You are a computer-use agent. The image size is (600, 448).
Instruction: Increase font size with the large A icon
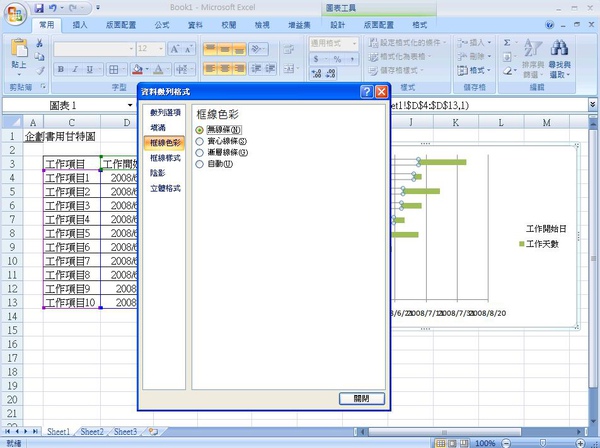click(174, 49)
